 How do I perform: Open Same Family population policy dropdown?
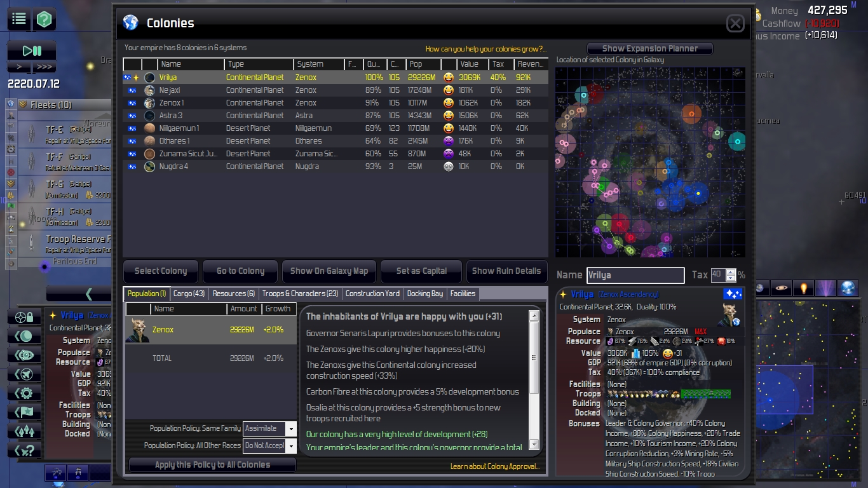[270, 429]
